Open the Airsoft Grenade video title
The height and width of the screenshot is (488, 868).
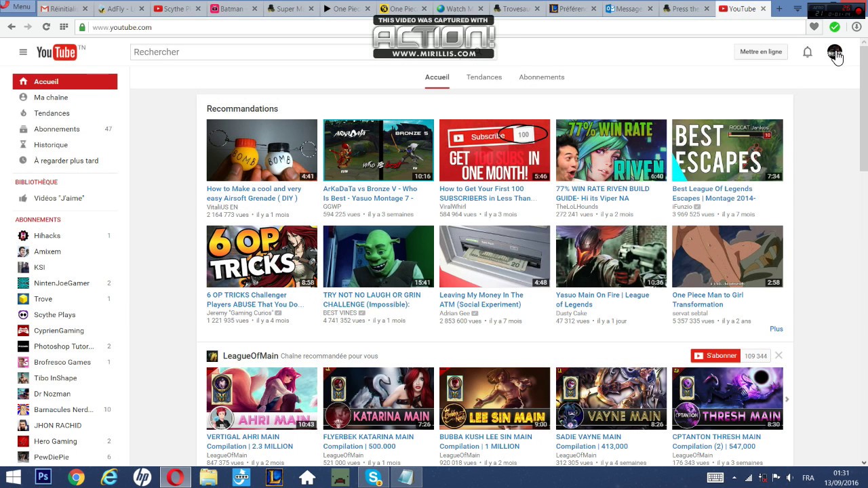coord(254,194)
